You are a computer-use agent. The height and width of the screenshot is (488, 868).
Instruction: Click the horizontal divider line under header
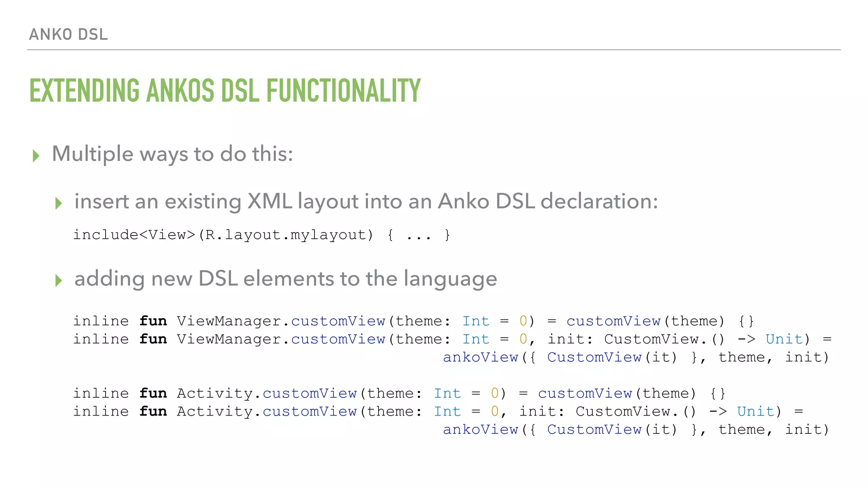[x=434, y=50]
